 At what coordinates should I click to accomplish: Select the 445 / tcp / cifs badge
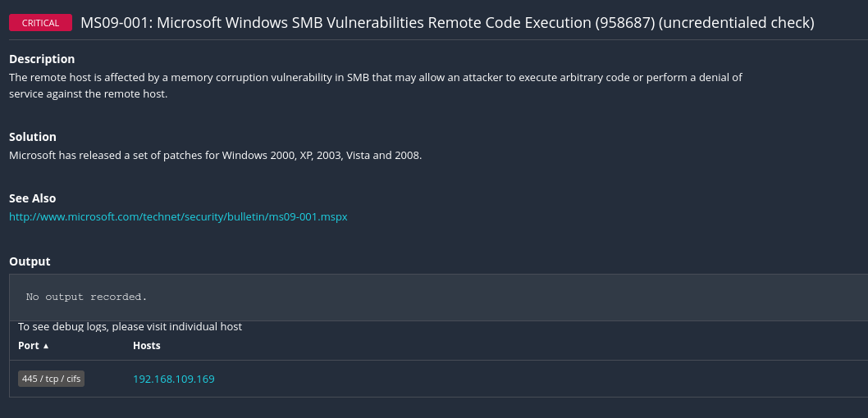coord(52,379)
